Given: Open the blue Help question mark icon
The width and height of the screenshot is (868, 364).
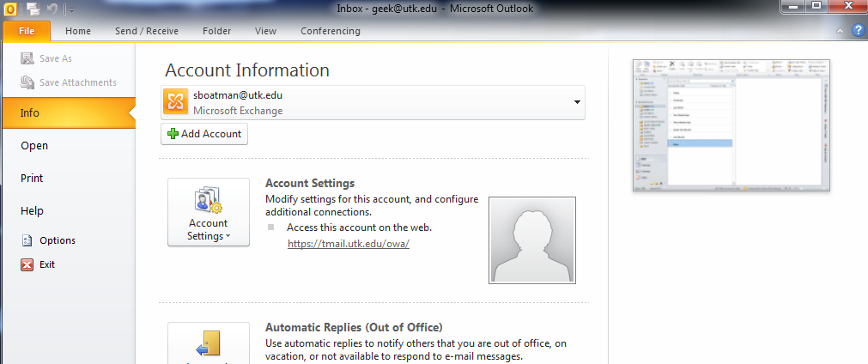Looking at the screenshot, I should (857, 31).
